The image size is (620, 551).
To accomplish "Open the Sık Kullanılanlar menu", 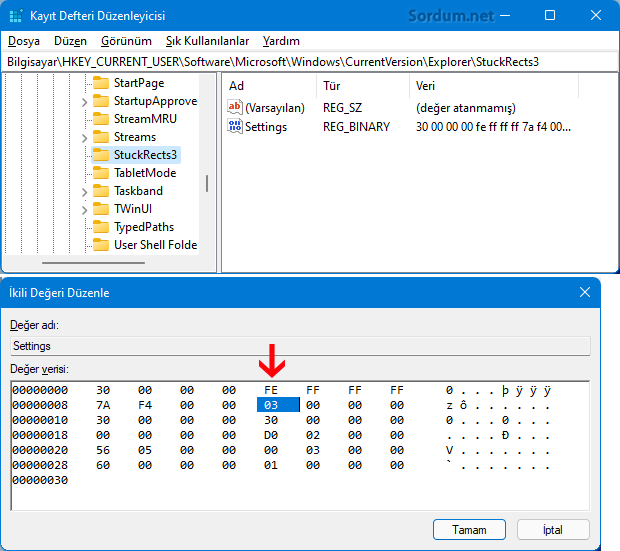I will (x=207, y=41).
